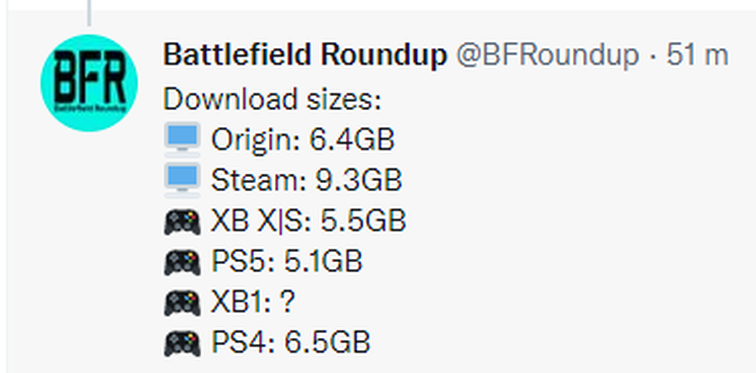Click empty tweet area right of text
This screenshot has width=756, height=373.
(579, 241)
